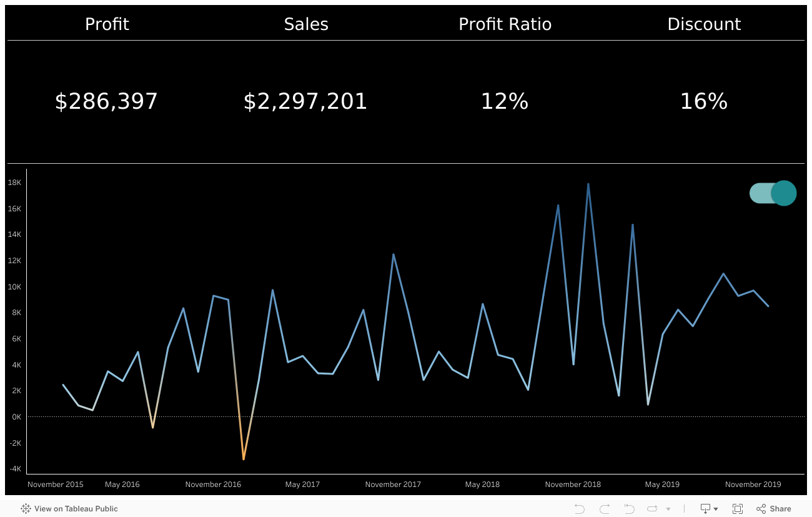This screenshot has width=812, height=517.
Task: Toggle the teal switch on chart
Action: pos(773,193)
